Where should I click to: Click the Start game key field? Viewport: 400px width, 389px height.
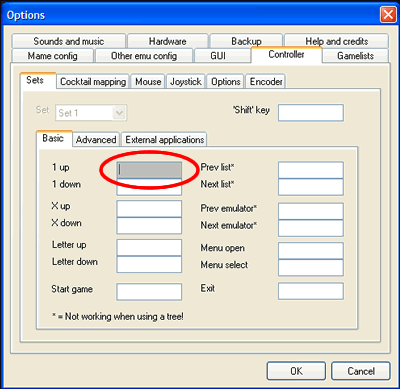pyautogui.click(x=149, y=292)
